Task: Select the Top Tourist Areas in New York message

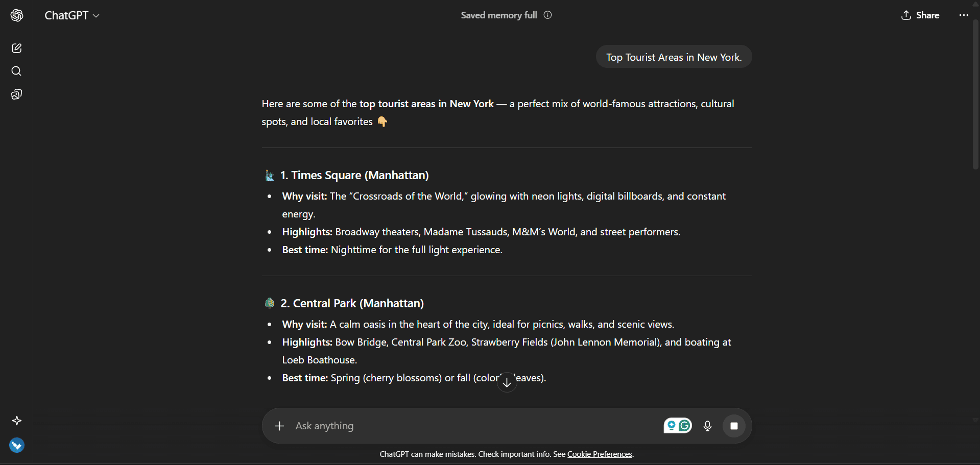Action: click(674, 57)
